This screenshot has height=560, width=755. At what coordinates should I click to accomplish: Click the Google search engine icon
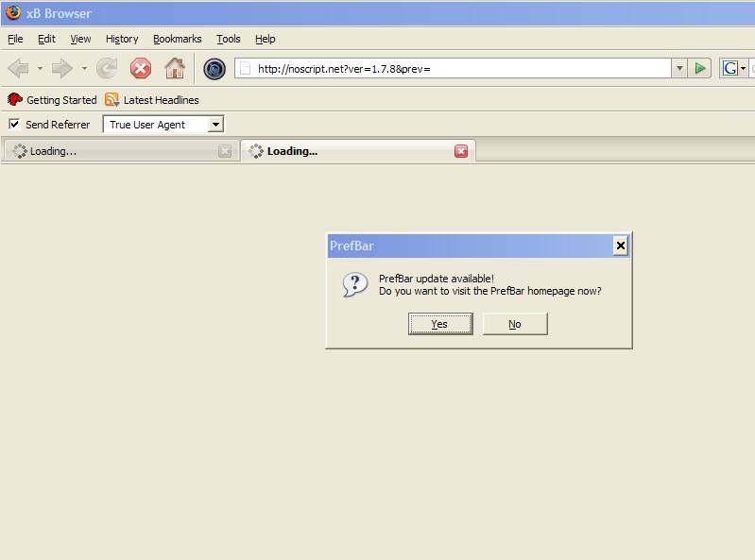[729, 69]
